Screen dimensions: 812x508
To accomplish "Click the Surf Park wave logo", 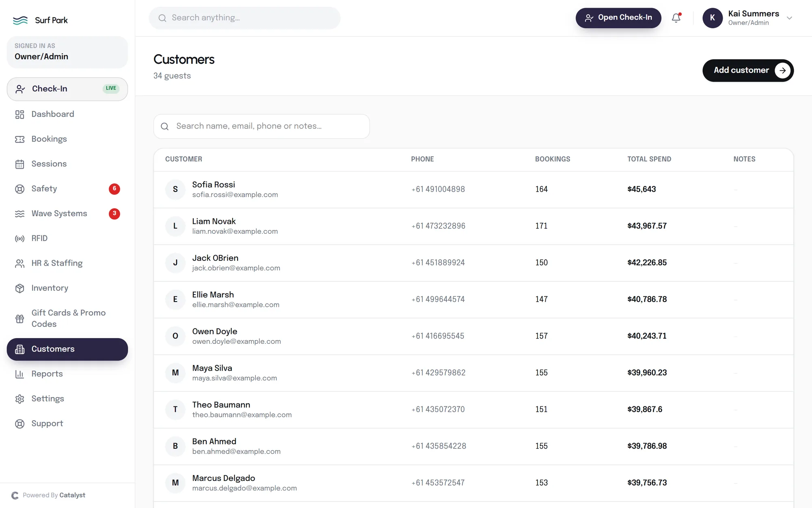I will coord(20,20).
